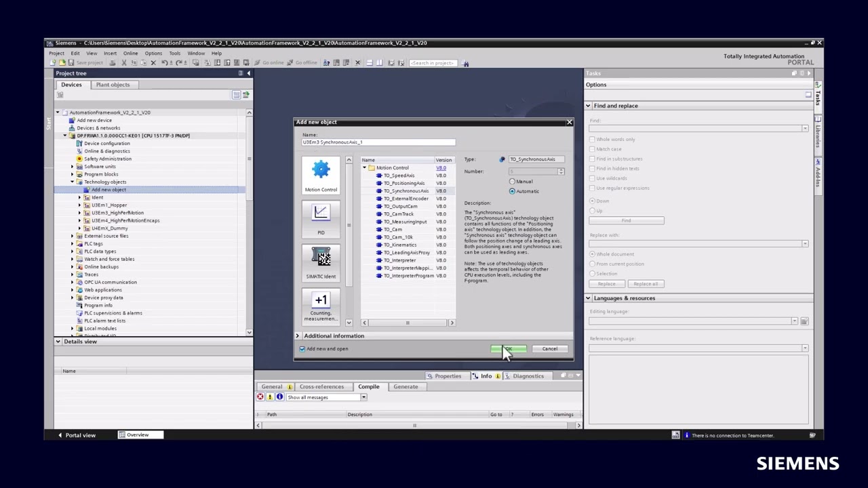
Task: Click the Undo arrow icon in toolbar
Action: (165, 63)
